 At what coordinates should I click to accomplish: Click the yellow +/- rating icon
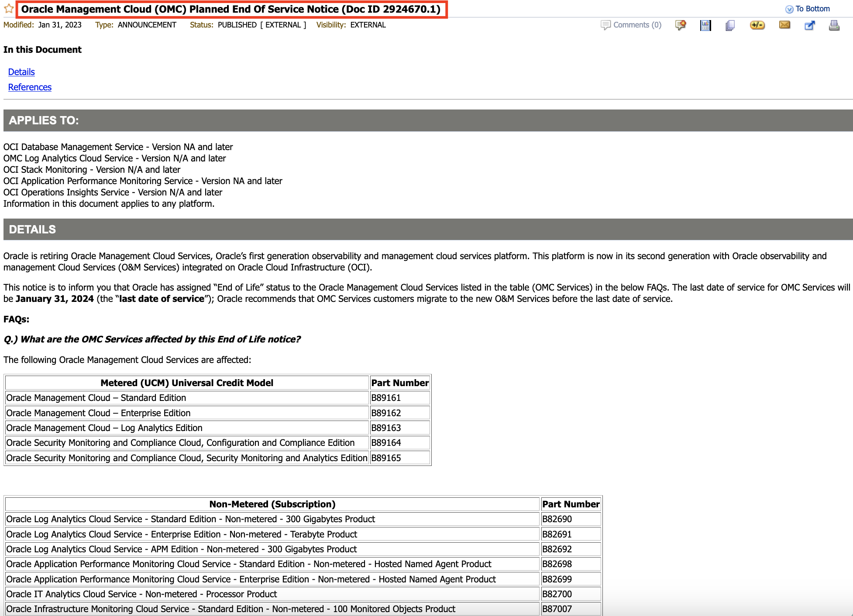click(x=757, y=25)
